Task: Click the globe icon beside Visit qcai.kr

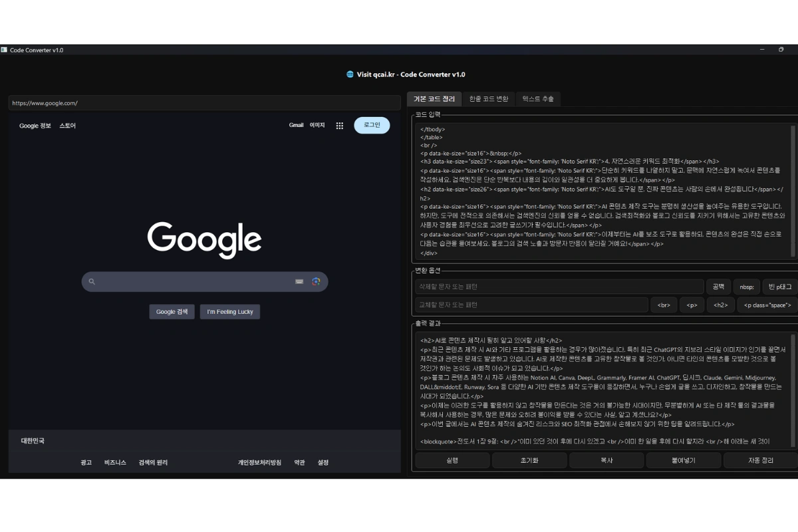Action: pos(350,74)
